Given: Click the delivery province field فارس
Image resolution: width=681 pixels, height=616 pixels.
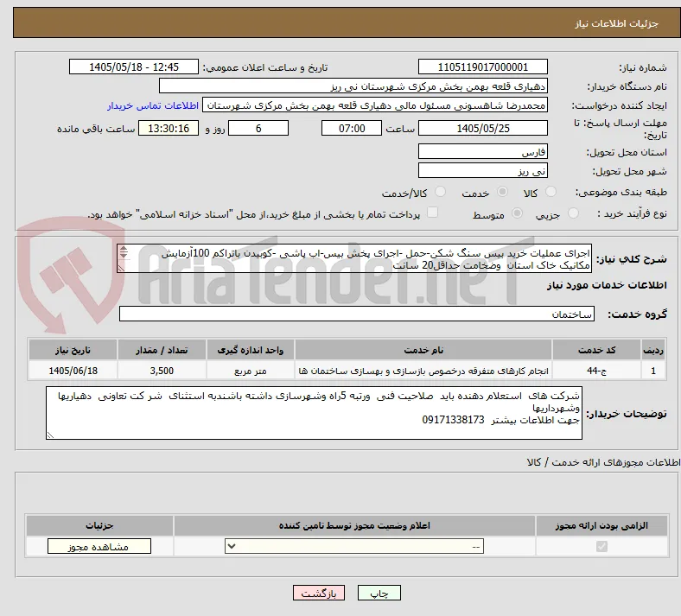Looking at the screenshot, I should pos(482,152).
